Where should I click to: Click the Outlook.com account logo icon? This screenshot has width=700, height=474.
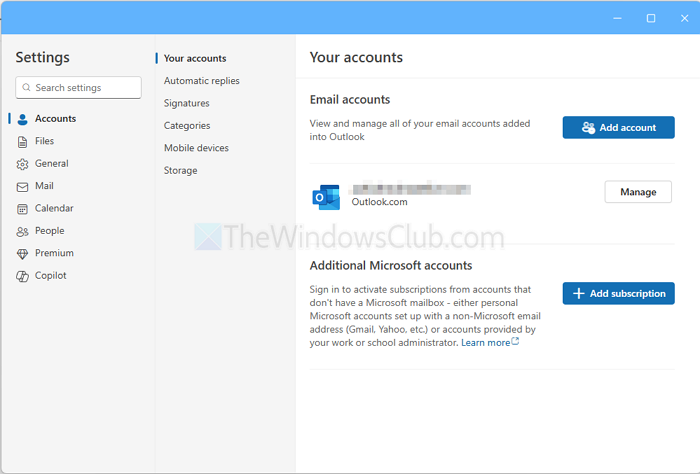(x=326, y=197)
